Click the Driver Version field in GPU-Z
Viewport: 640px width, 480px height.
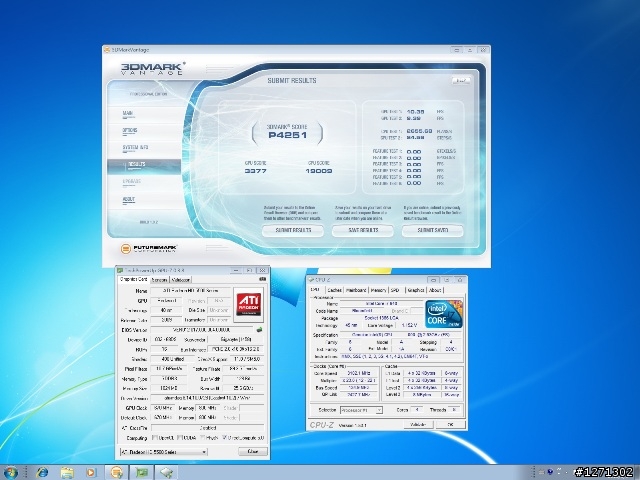(x=207, y=398)
